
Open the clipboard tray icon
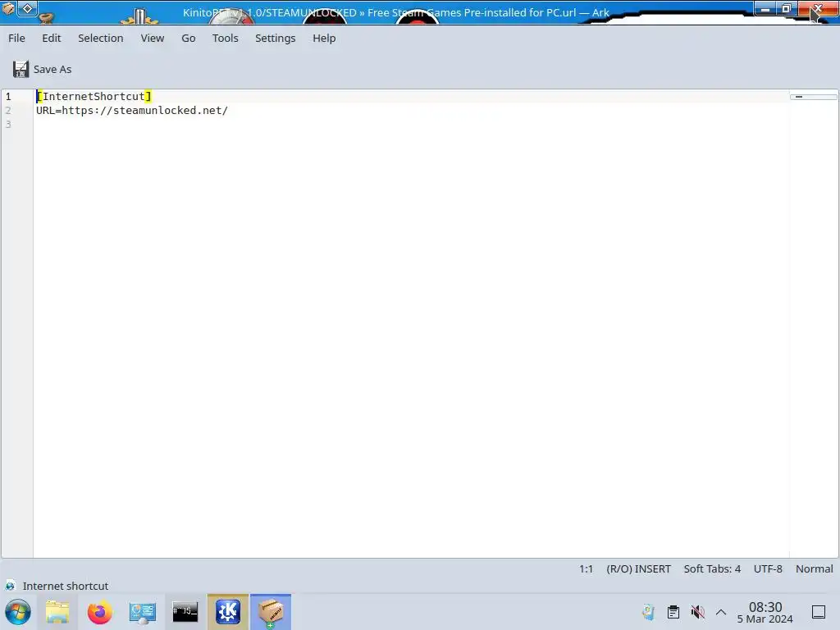pos(673,612)
